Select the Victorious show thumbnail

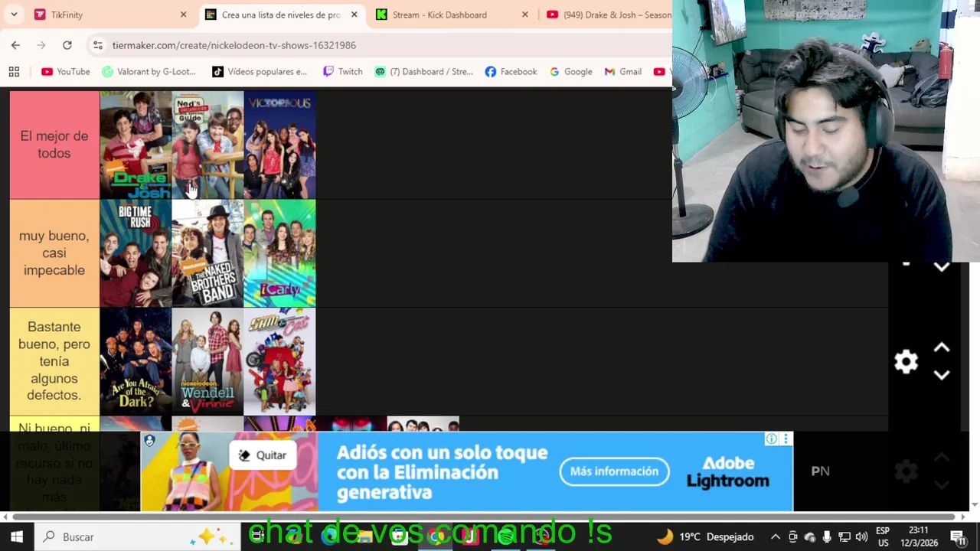pyautogui.click(x=279, y=145)
